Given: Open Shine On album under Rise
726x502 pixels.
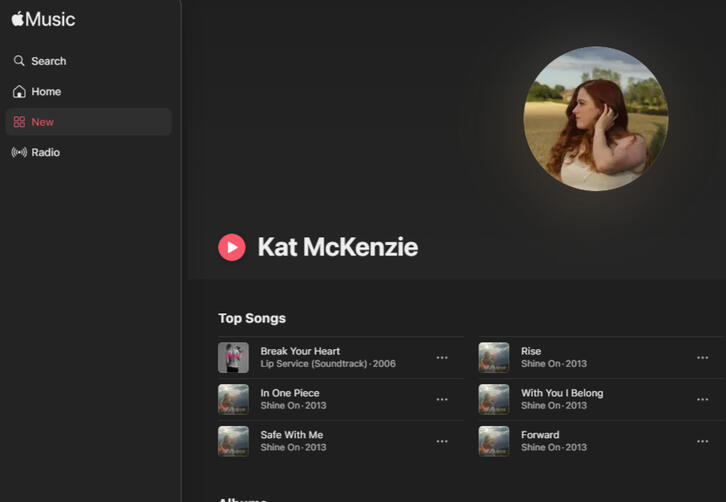Looking at the screenshot, I should [x=540, y=364].
